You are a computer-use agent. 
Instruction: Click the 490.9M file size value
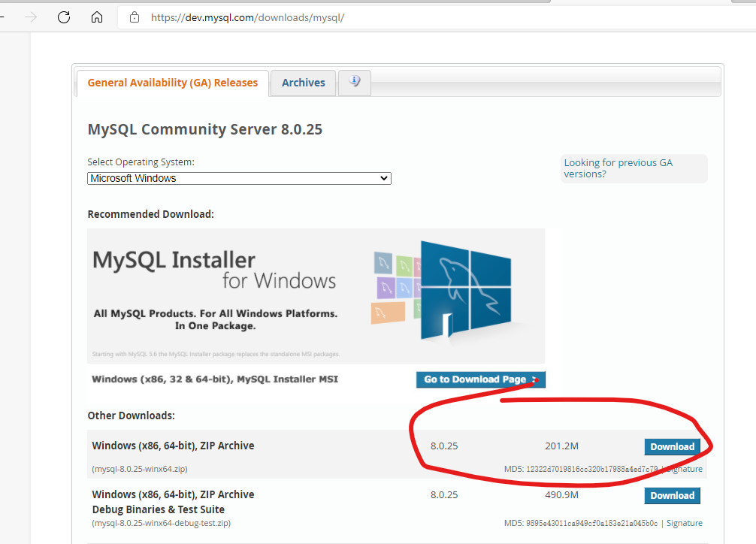[x=561, y=495]
